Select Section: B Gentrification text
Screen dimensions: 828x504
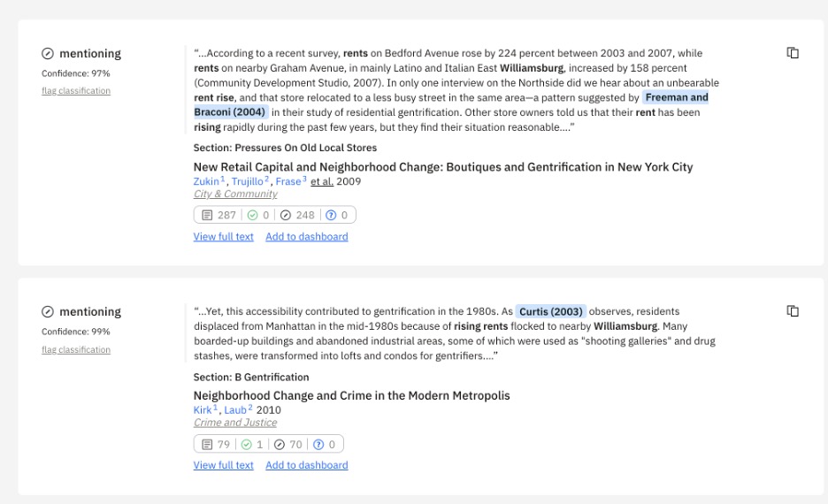click(251, 378)
